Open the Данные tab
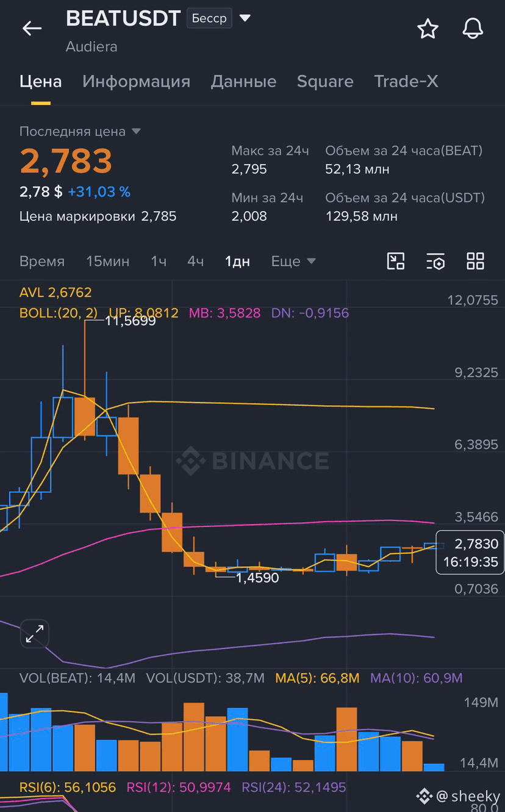 [243, 81]
